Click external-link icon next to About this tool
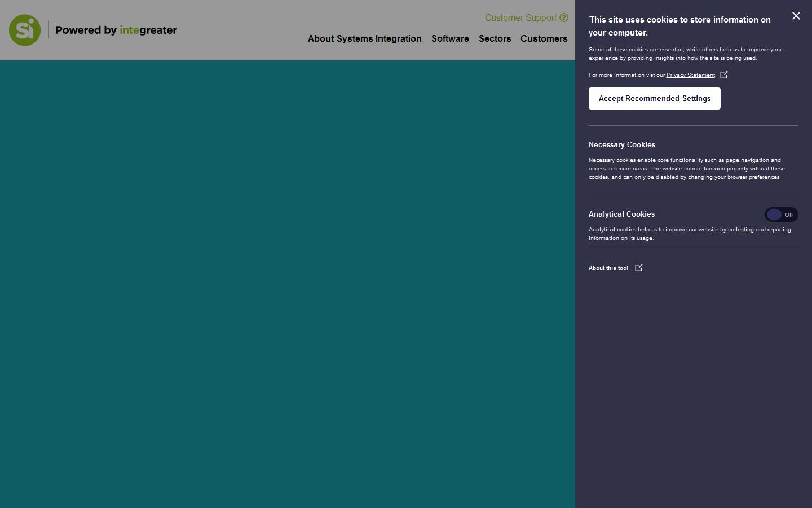This screenshot has width=812, height=508. pyautogui.click(x=639, y=268)
